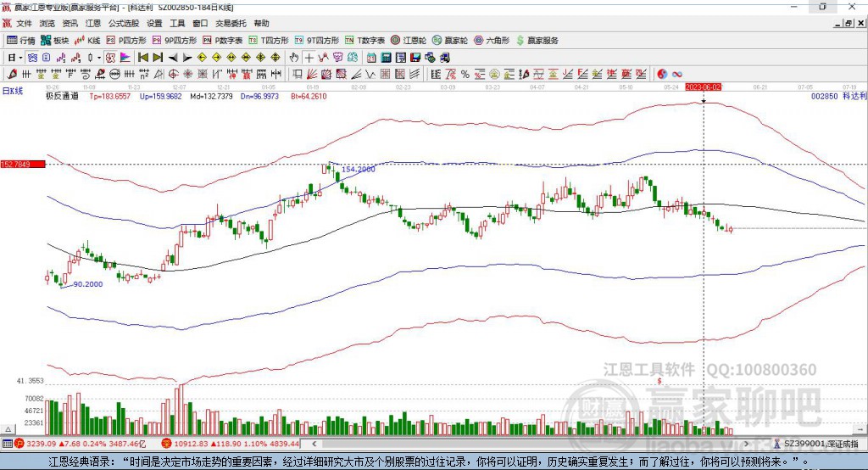Open the 资讯 menu
868x470 pixels.
70,23
